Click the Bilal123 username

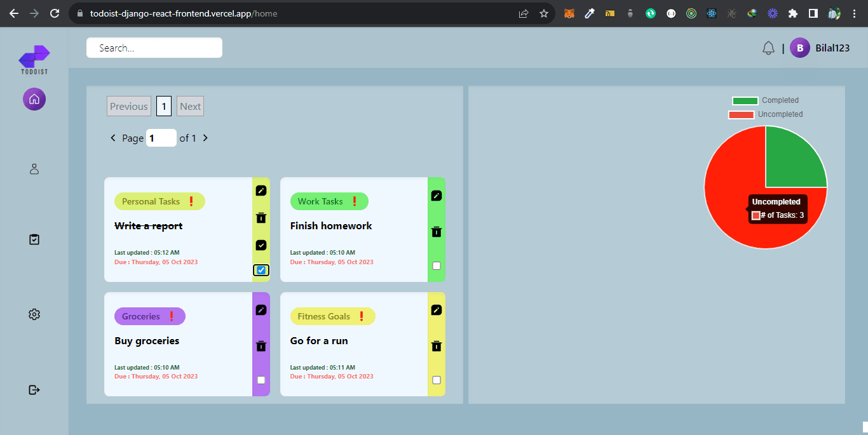(x=832, y=48)
